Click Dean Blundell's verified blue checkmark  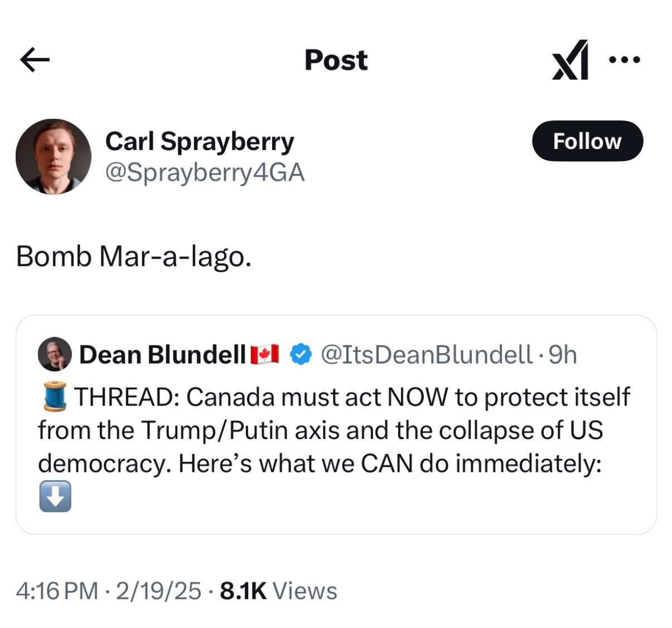299,353
